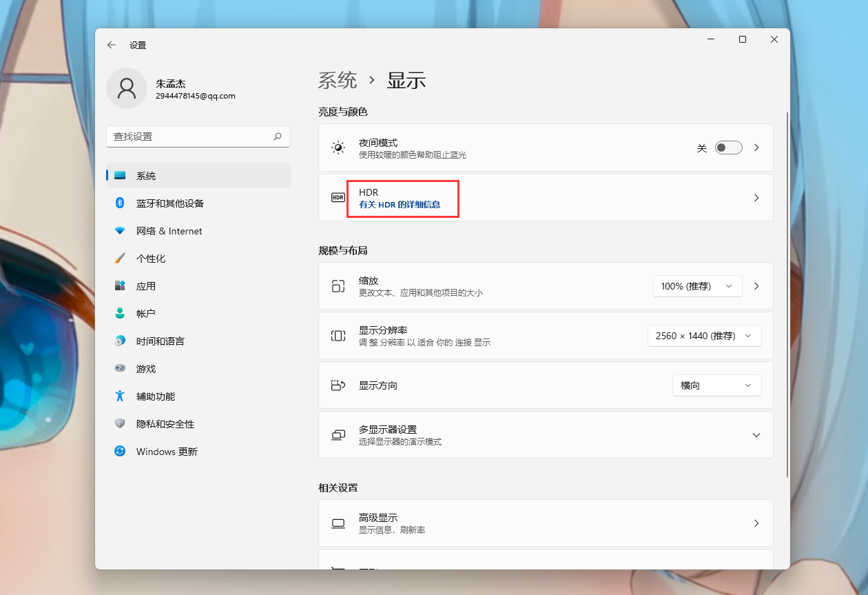The height and width of the screenshot is (595, 868).
Task: Click the network Wi-Fi icon in sidebar
Action: pos(120,231)
